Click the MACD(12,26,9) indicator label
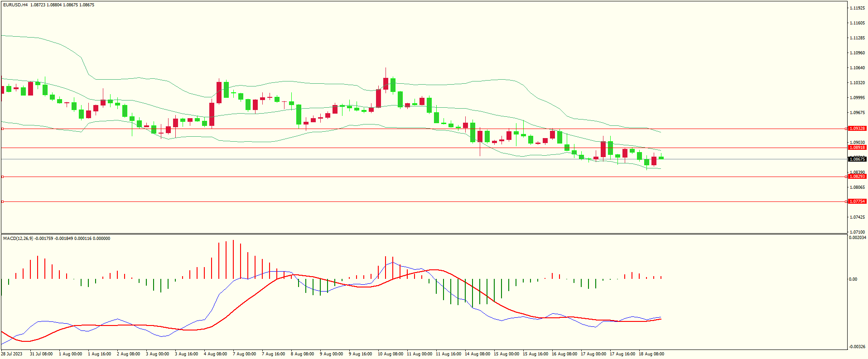 pos(18,239)
